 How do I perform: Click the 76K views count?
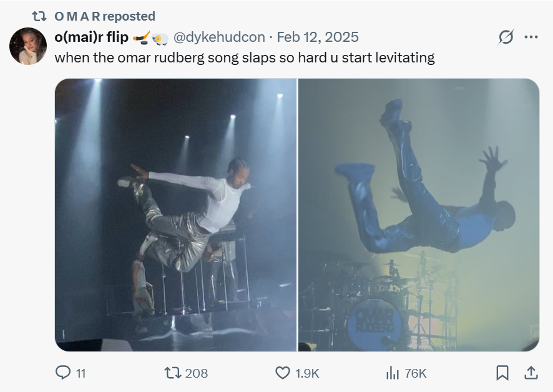[416, 373]
